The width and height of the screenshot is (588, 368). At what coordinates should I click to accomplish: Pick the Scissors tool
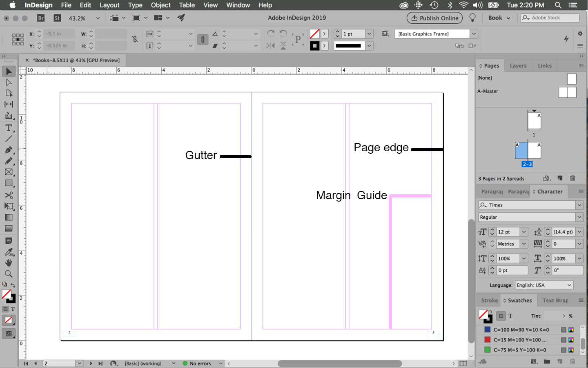(x=9, y=195)
